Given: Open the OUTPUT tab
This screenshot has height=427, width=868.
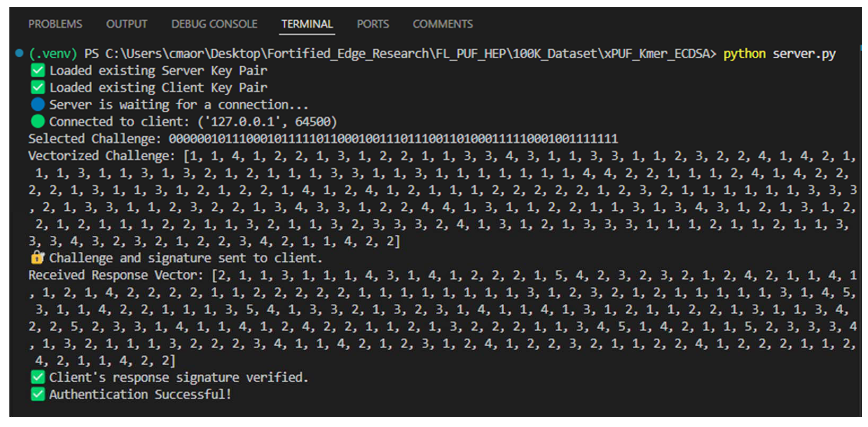Looking at the screenshot, I should coord(126,24).
